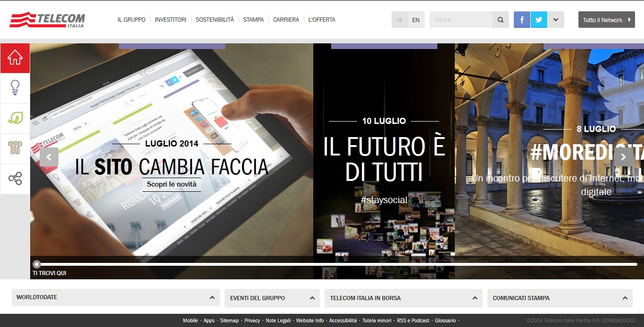Go to next slide arrow

(x=624, y=157)
